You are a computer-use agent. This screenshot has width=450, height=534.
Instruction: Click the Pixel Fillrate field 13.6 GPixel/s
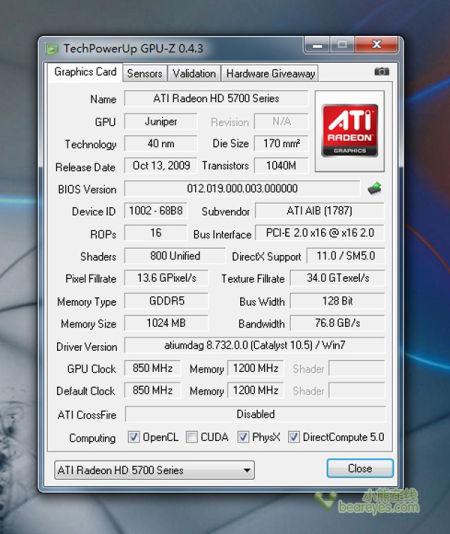(x=166, y=278)
